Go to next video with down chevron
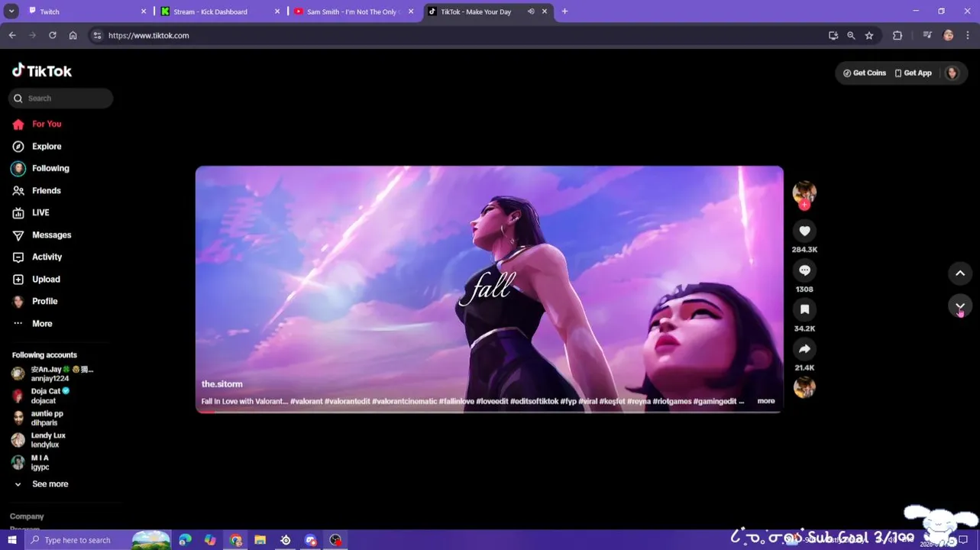The height and width of the screenshot is (550, 980). [960, 306]
